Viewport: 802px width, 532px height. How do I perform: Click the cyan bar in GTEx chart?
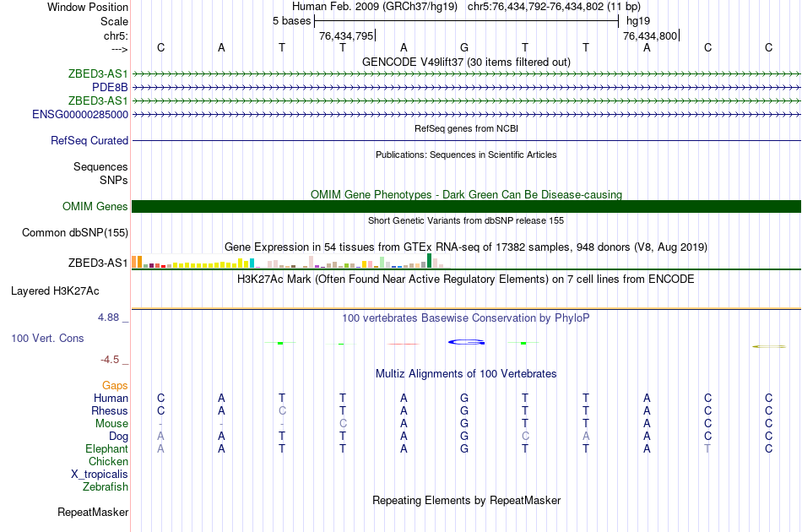coord(252,263)
